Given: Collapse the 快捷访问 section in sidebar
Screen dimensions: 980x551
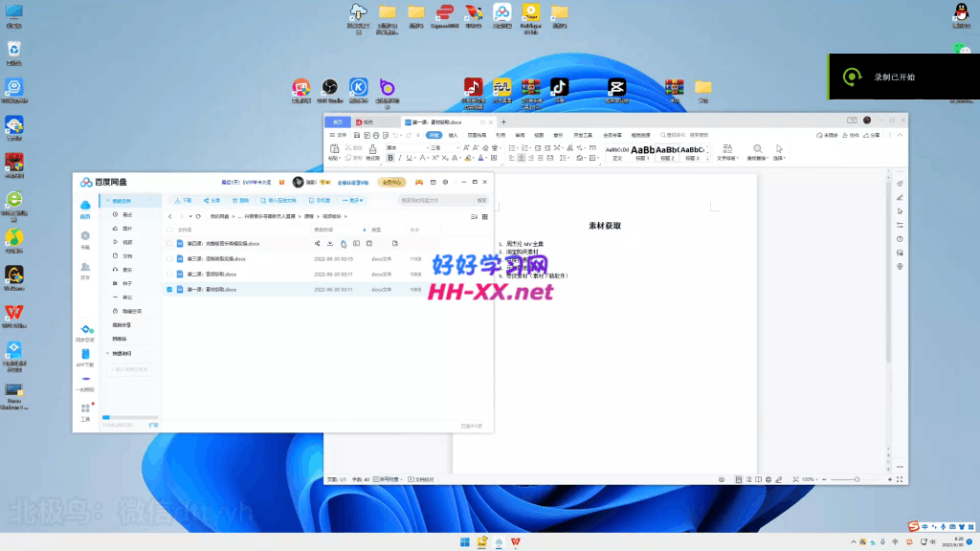Looking at the screenshot, I should (x=107, y=354).
